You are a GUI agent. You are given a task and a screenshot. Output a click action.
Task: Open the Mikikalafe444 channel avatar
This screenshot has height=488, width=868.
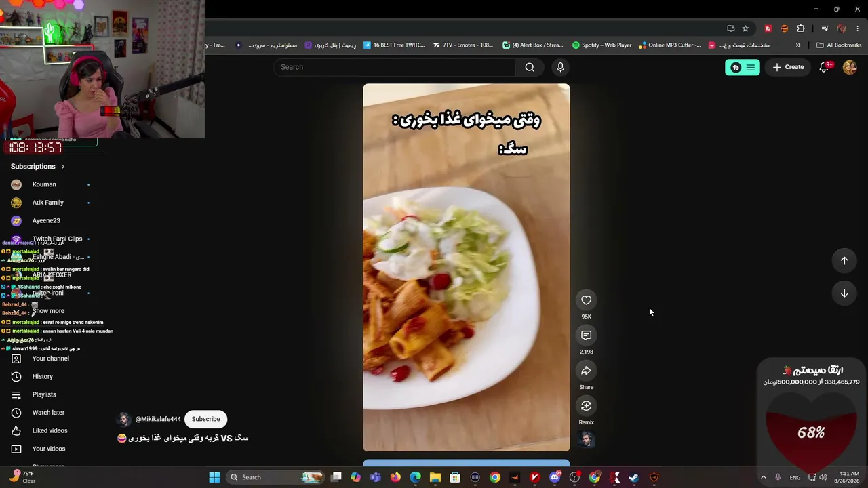tap(124, 419)
